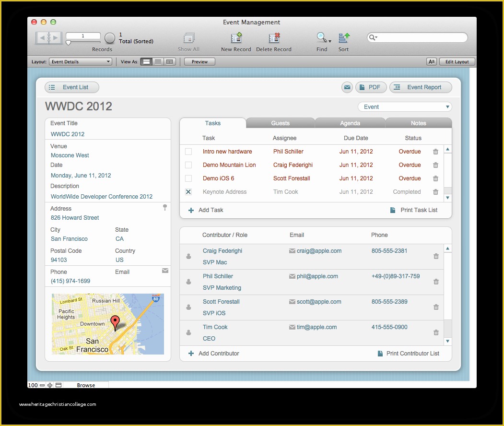This screenshot has height=426, width=504.
Task: Click envelope icon next to craig@apple.com
Action: 292,251
